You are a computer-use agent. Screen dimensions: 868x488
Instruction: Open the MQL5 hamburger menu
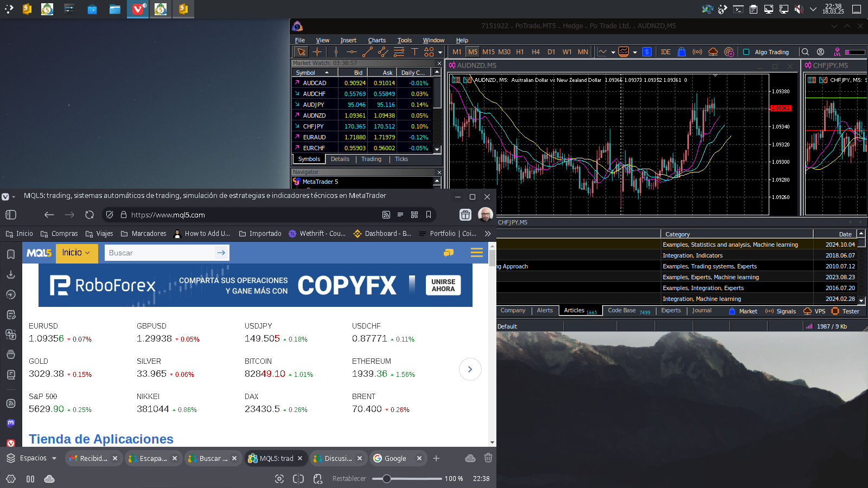(477, 253)
